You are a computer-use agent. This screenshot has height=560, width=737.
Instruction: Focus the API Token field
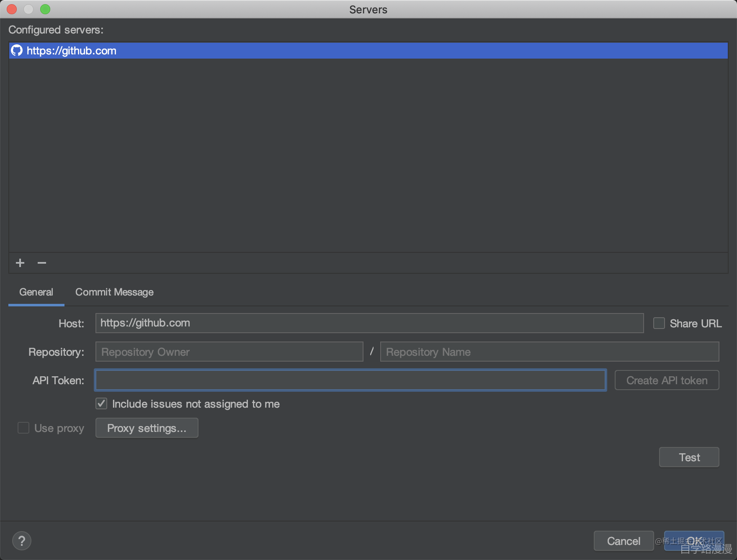(351, 380)
